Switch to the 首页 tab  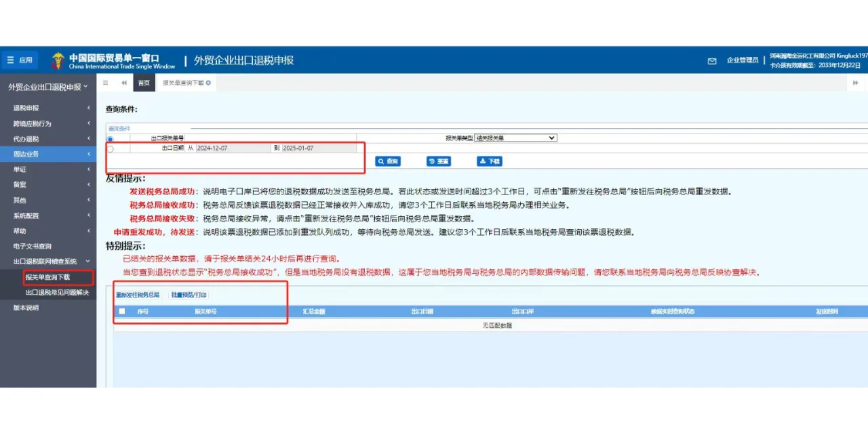(x=144, y=83)
